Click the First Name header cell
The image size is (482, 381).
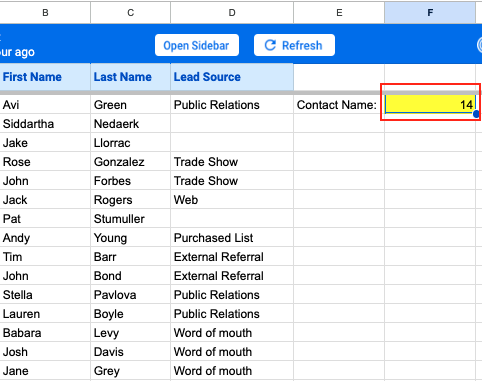45,77
